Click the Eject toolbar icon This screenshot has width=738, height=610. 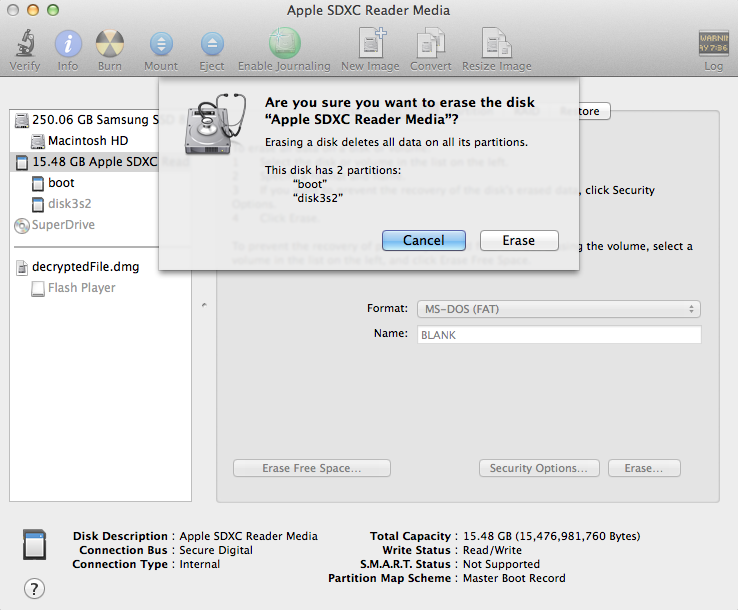tap(212, 44)
